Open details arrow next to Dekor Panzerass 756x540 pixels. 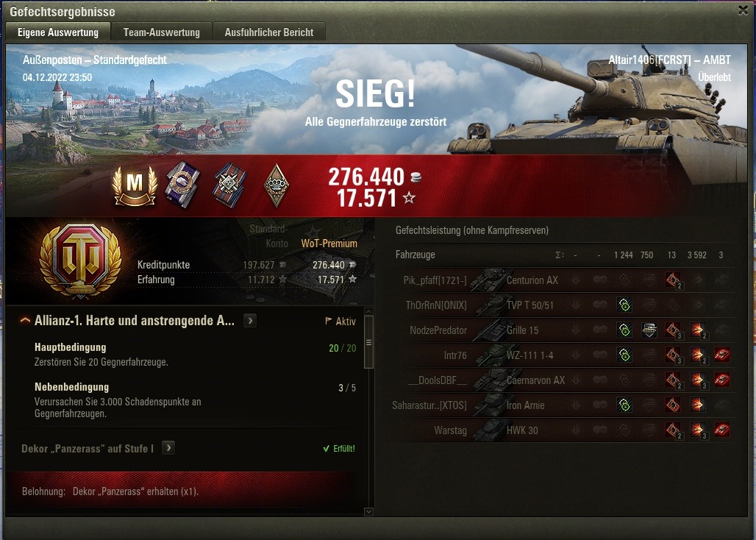pos(168,448)
